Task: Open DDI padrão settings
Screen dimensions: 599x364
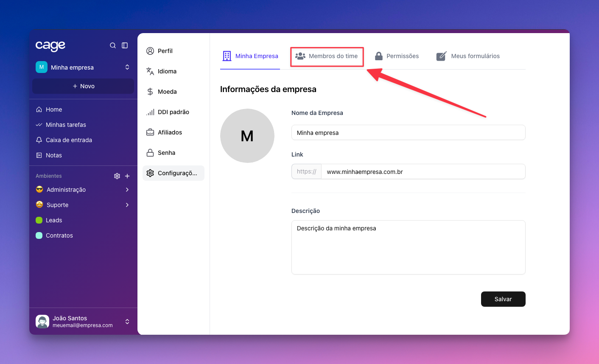Action: click(x=173, y=112)
